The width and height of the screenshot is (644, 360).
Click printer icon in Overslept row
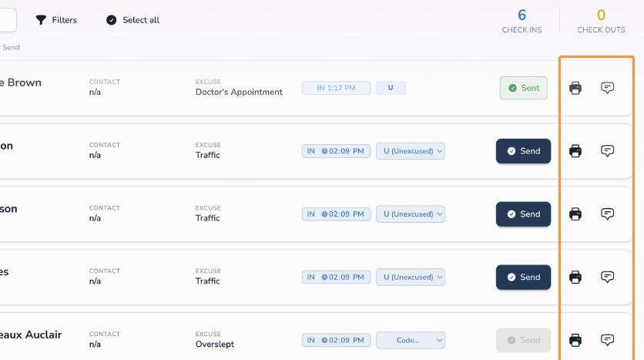tap(575, 340)
